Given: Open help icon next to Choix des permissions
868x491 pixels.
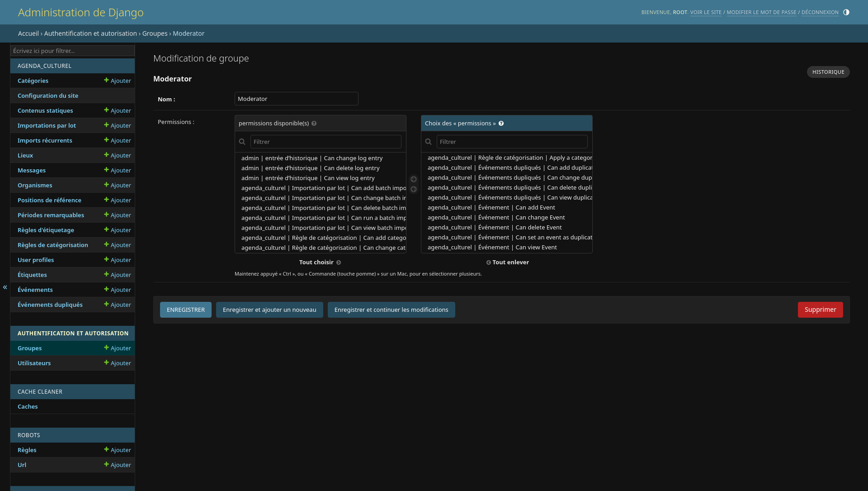Looking at the screenshot, I should pyautogui.click(x=501, y=124).
